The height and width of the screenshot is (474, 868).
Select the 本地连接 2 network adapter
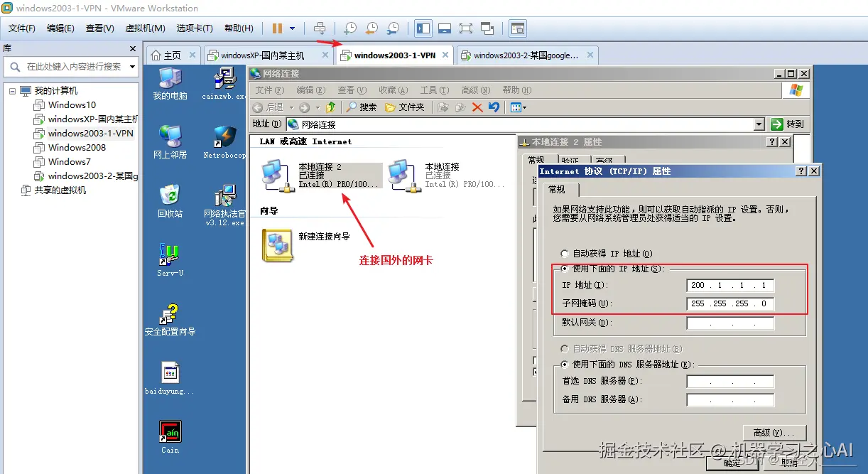321,176
